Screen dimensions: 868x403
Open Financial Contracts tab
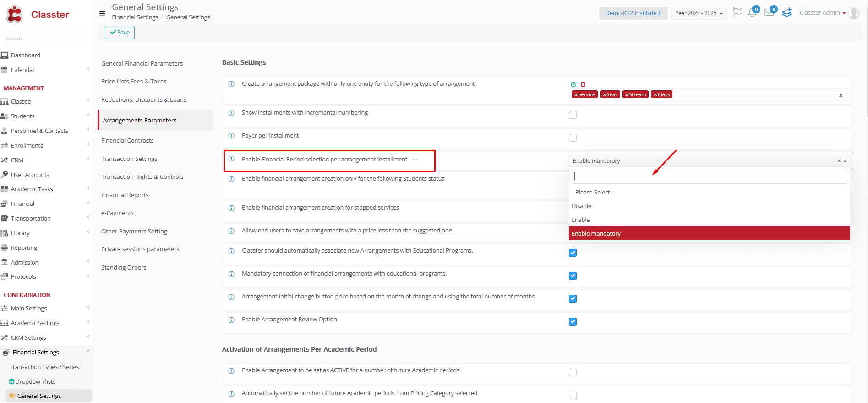pyautogui.click(x=127, y=141)
